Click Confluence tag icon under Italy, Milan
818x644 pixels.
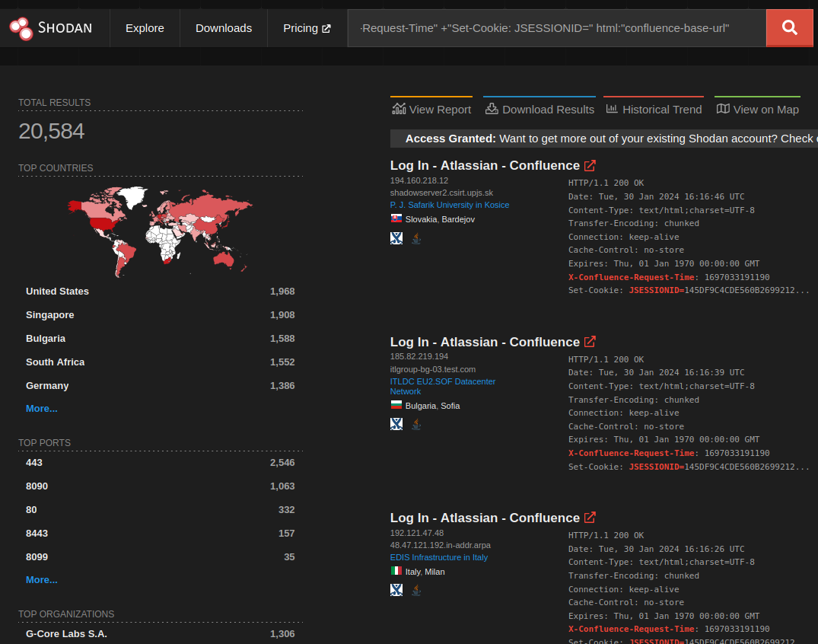click(396, 590)
